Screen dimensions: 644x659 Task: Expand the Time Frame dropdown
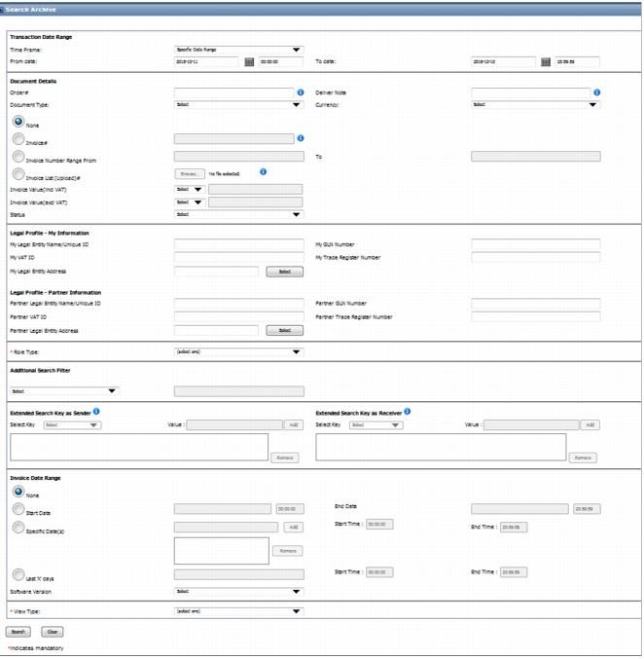238,50
